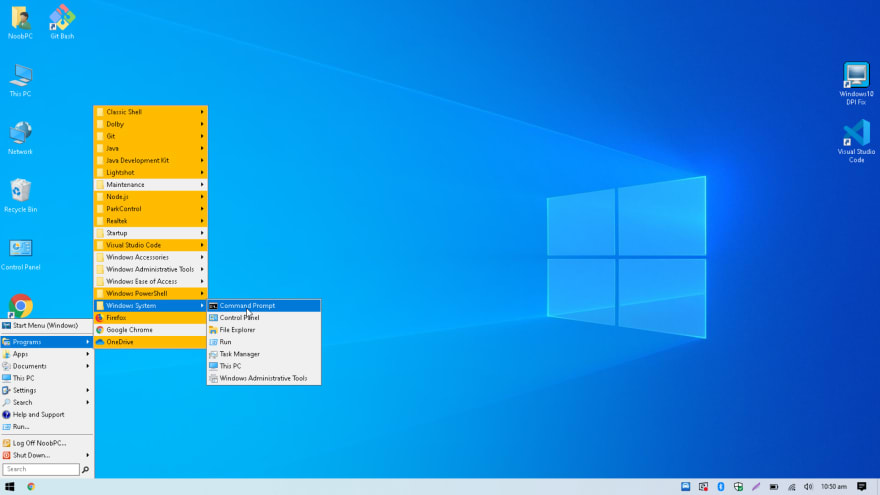The height and width of the screenshot is (495, 880).
Task: Click the Lightshot purple feather tray icon
Action: pos(756,487)
